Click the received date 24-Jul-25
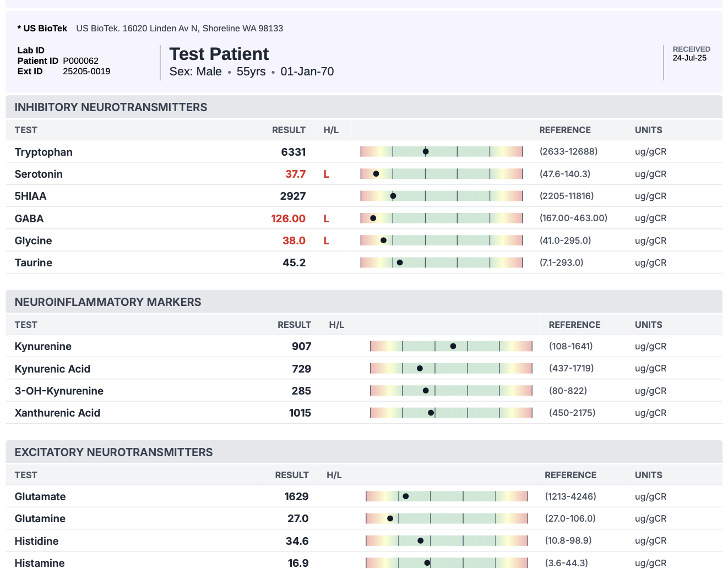This screenshot has height=569, width=728. pos(689,58)
